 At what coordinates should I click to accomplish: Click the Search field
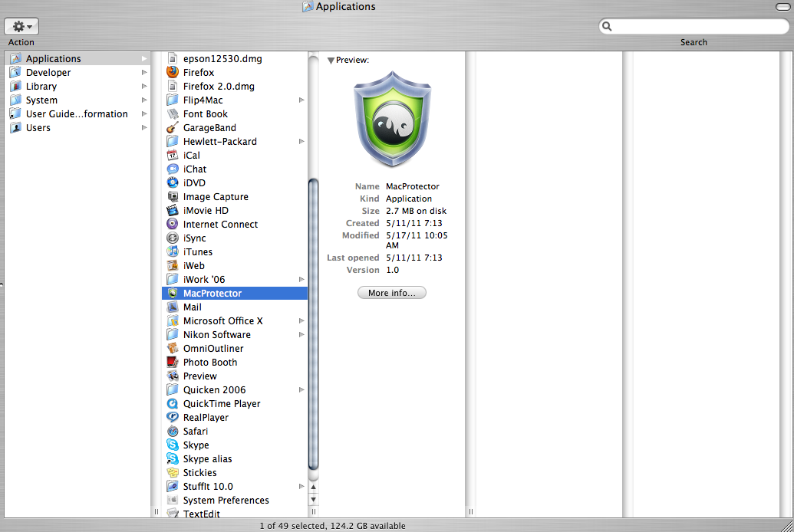tap(694, 26)
